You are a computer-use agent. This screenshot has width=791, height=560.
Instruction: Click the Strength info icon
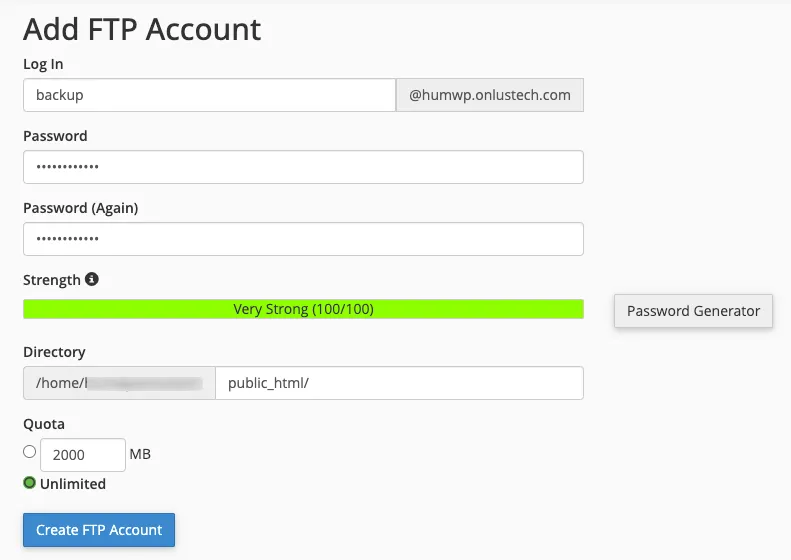92,280
